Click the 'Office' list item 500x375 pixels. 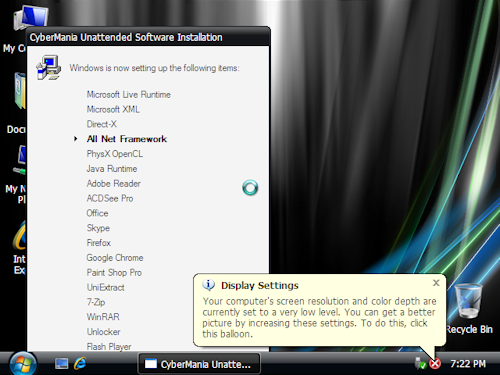(97, 213)
